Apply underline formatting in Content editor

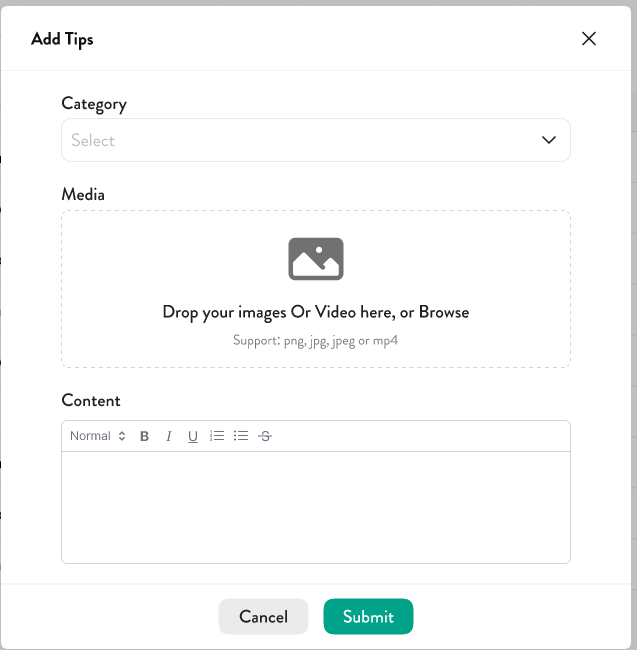click(x=193, y=436)
